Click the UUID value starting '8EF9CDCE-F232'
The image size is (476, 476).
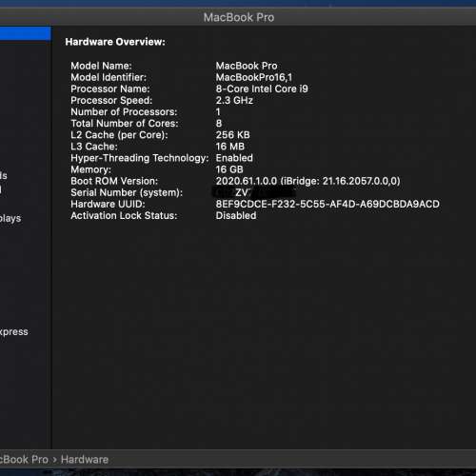coord(327,204)
